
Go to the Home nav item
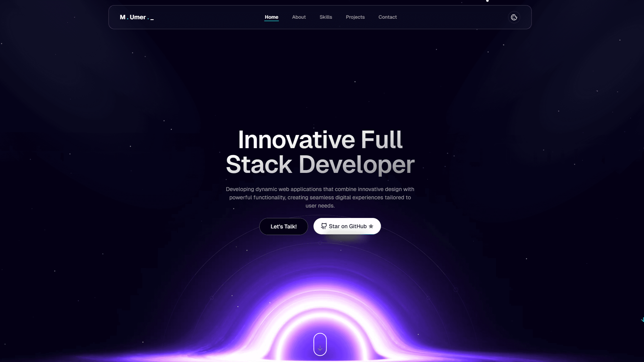[x=272, y=17]
